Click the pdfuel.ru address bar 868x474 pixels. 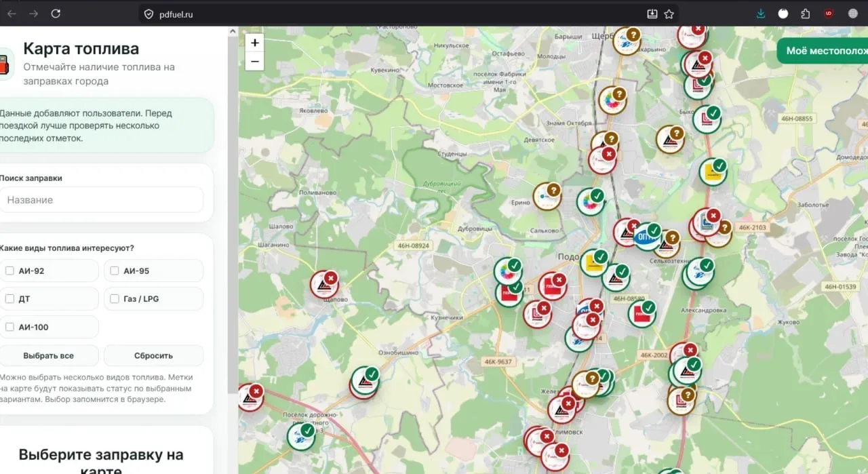tap(407, 14)
